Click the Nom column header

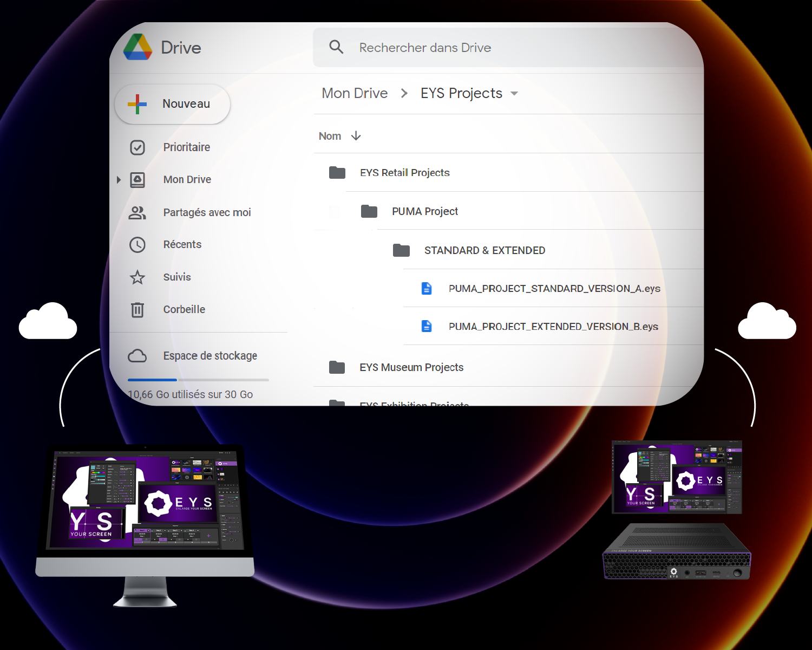(x=330, y=136)
